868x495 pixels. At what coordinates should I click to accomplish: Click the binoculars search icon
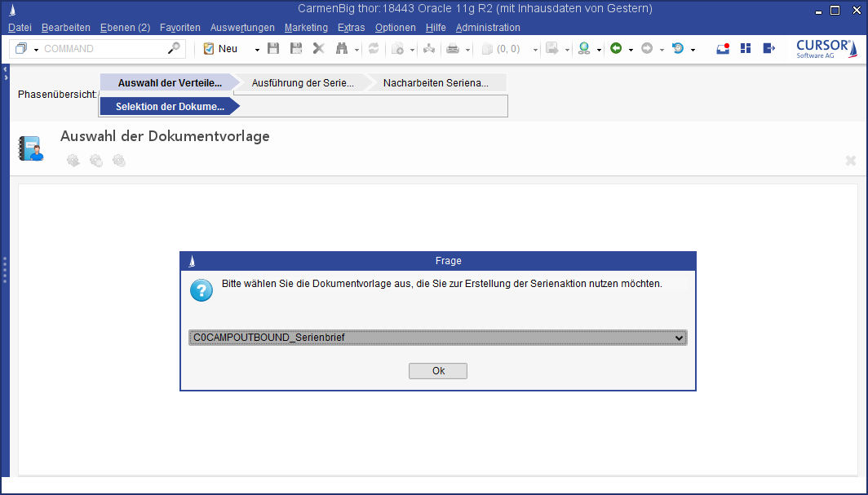coord(342,49)
